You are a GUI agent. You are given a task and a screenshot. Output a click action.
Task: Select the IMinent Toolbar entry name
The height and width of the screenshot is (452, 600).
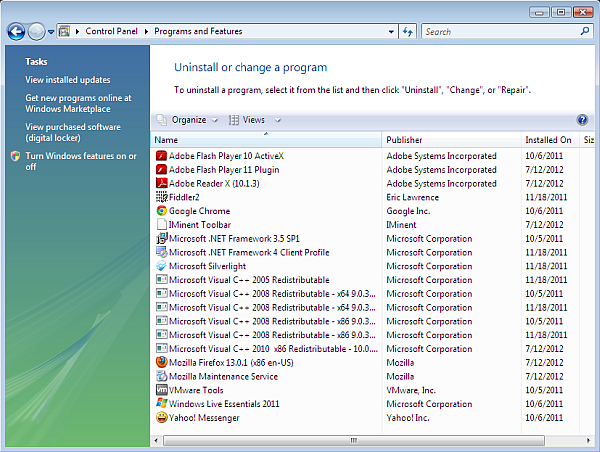(200, 225)
